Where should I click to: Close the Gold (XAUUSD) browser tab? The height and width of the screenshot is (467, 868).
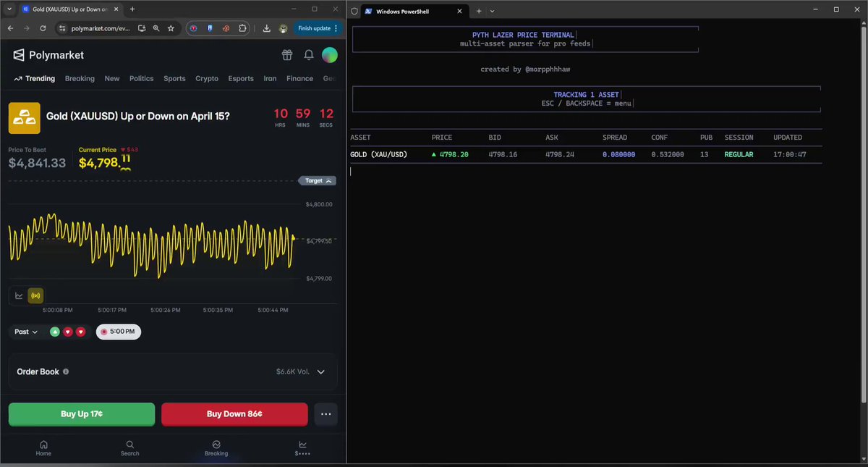[x=116, y=9]
